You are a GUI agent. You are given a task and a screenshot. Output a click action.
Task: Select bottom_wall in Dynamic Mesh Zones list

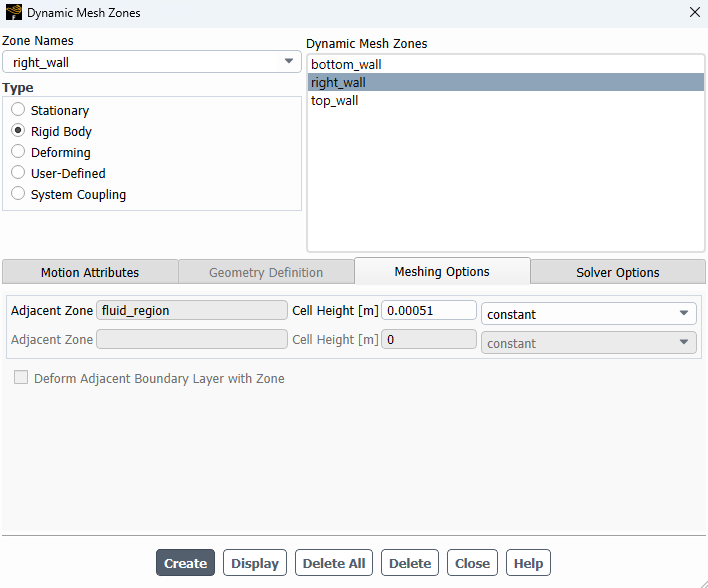click(x=346, y=65)
